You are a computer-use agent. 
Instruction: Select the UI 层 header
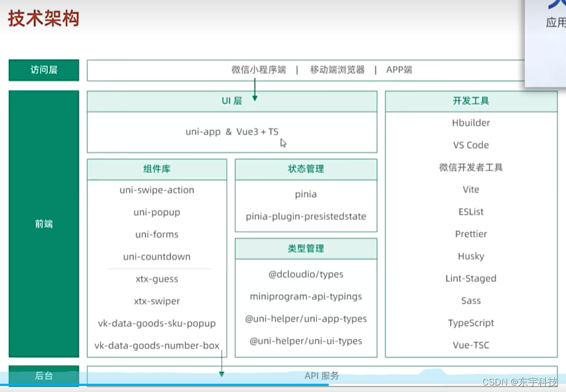tap(232, 102)
